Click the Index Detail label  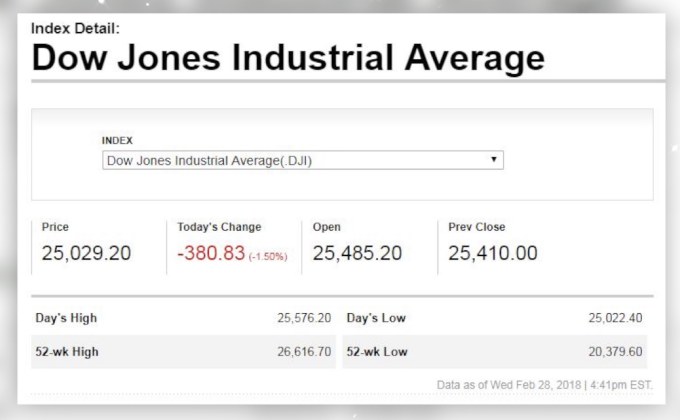point(75,28)
